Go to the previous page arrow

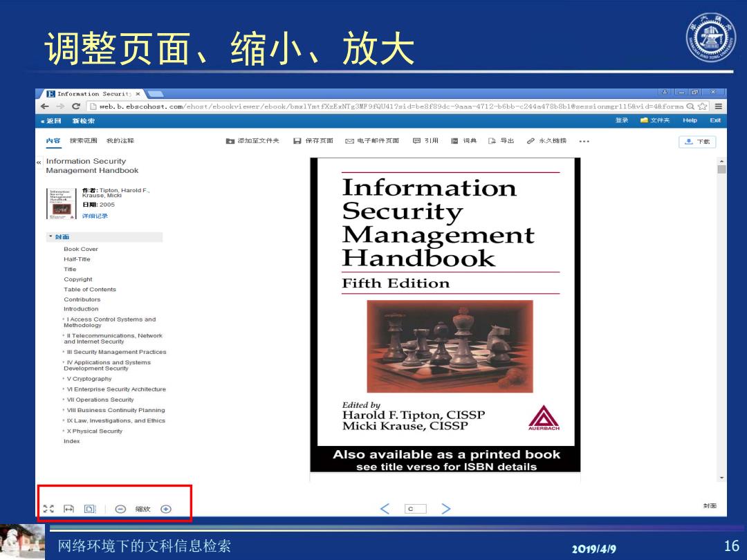[385, 509]
